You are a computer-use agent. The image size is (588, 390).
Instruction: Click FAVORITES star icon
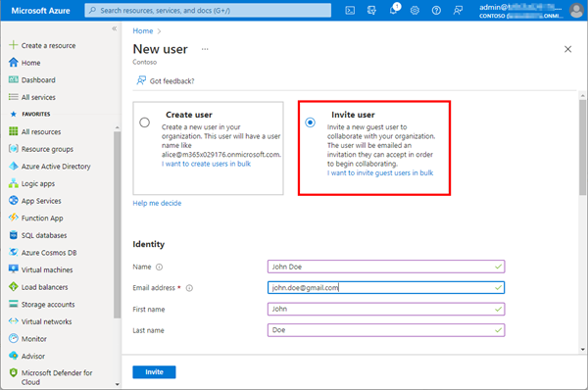pos(14,114)
